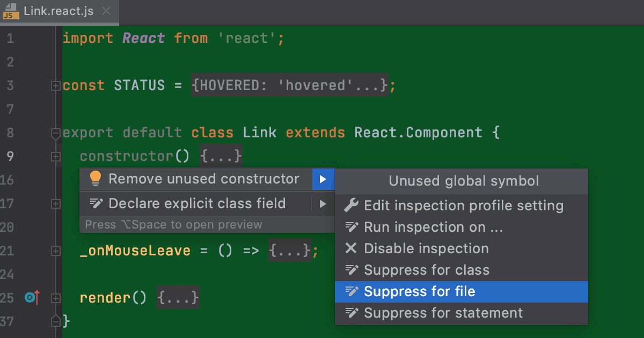Click the teal override marker in the gutter

coord(31,298)
